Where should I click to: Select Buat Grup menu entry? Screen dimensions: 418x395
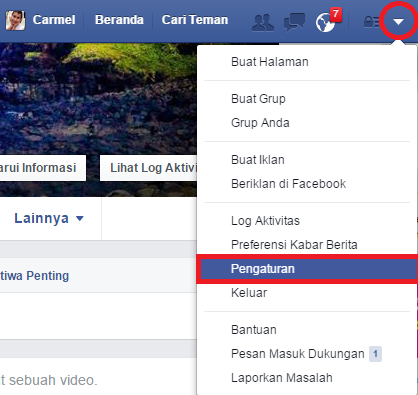pos(258,99)
